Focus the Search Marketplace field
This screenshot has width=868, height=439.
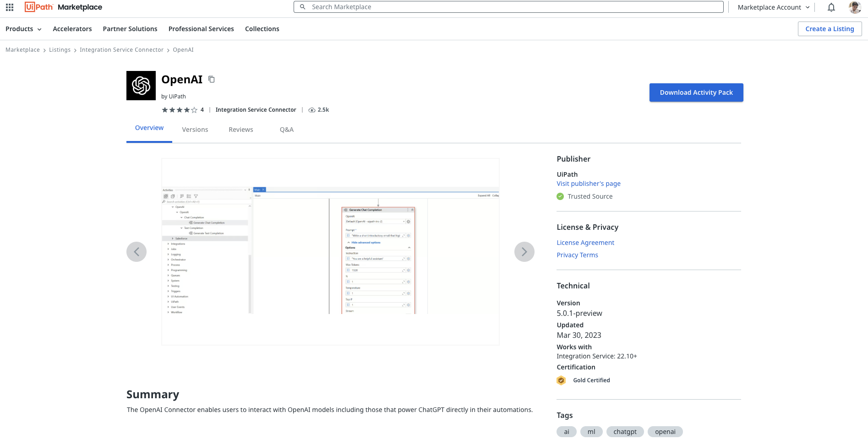click(508, 7)
